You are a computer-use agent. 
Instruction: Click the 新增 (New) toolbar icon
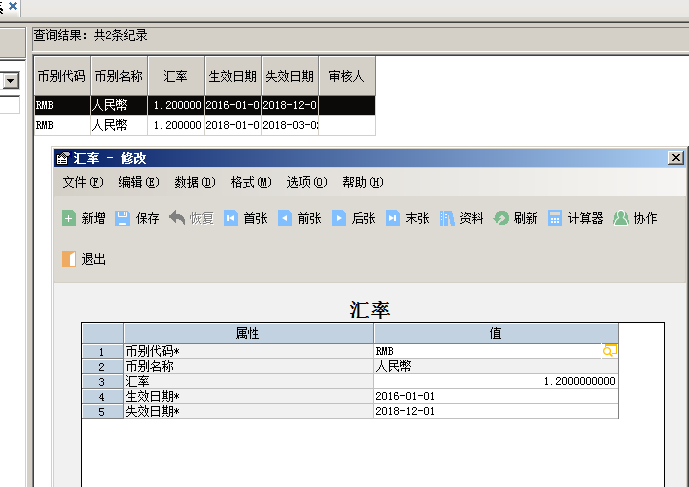tap(69, 218)
